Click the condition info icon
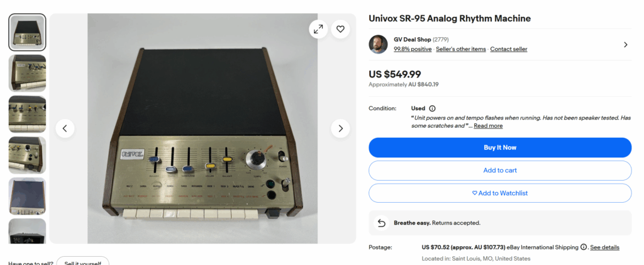This screenshot has width=644, height=265. pyautogui.click(x=432, y=108)
